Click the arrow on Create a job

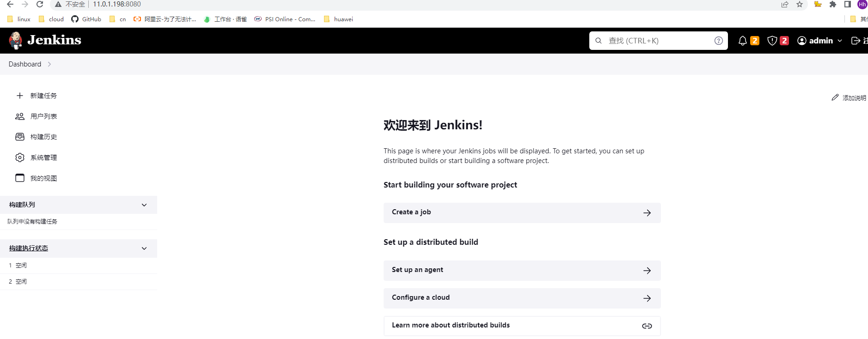(x=647, y=213)
